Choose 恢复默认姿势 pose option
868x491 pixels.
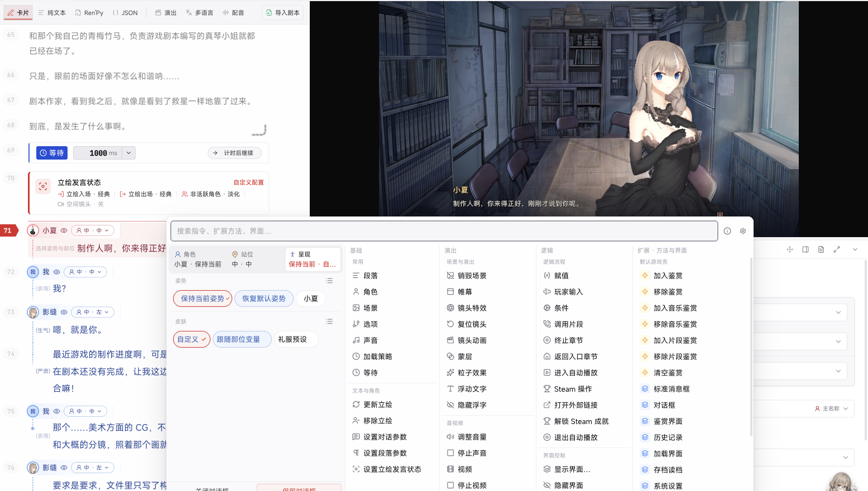(264, 299)
